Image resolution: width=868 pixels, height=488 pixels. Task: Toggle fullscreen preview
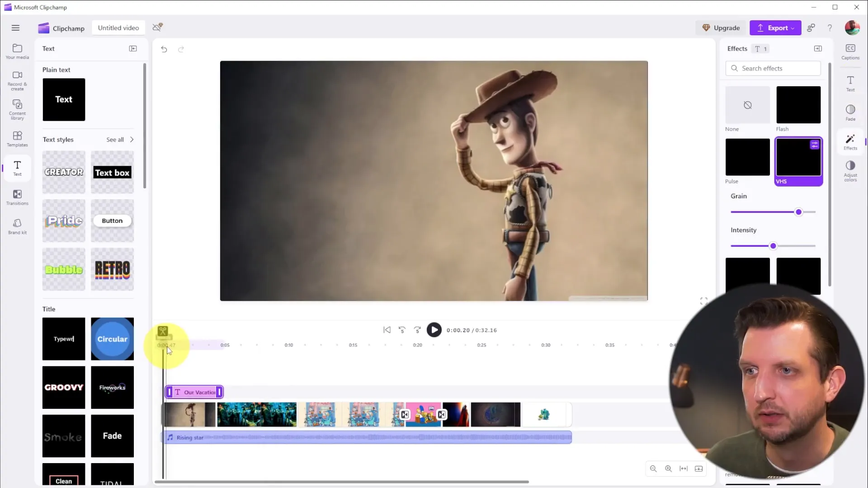tap(704, 301)
